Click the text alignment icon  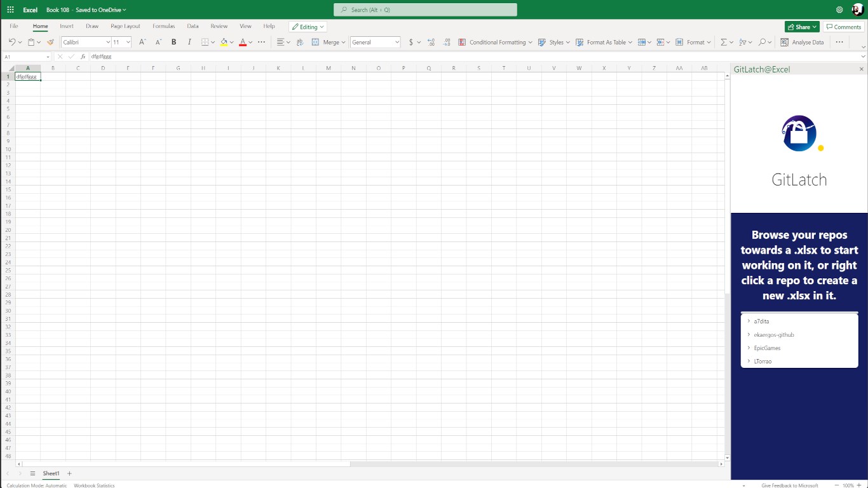(280, 42)
